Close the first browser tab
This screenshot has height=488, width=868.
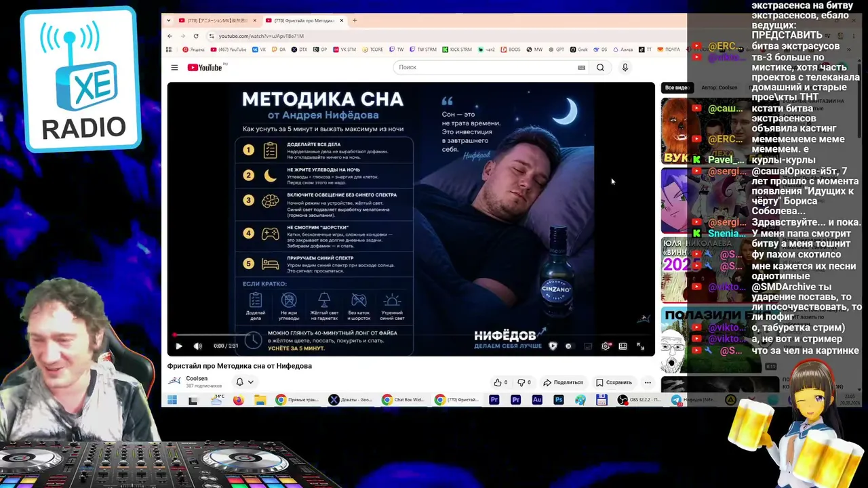(x=254, y=20)
